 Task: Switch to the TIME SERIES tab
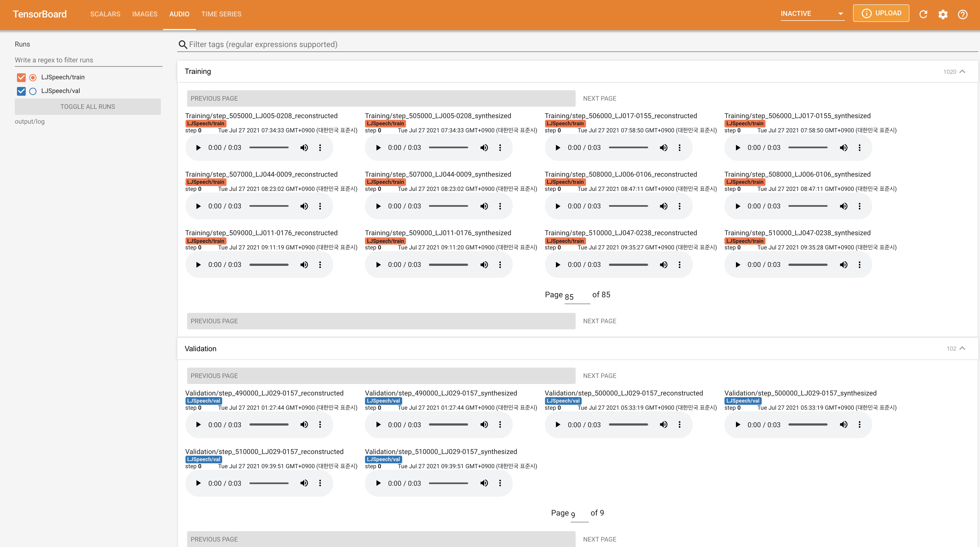(221, 14)
